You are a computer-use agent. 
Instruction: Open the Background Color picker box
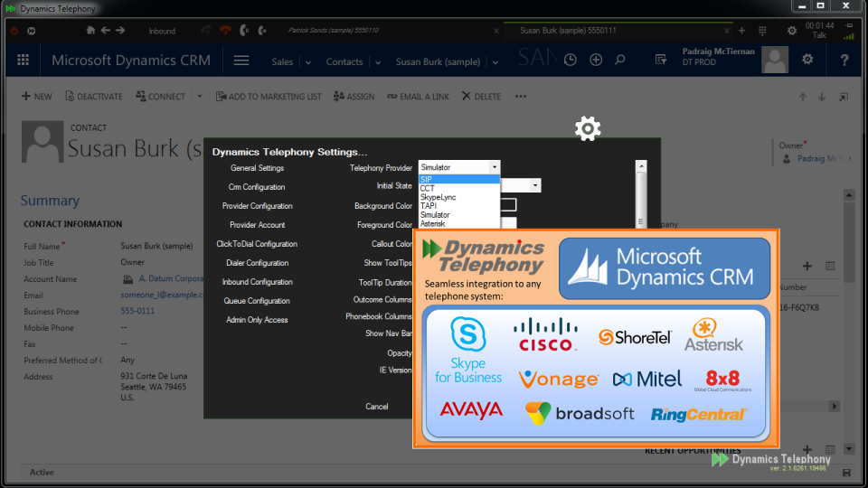508,205
